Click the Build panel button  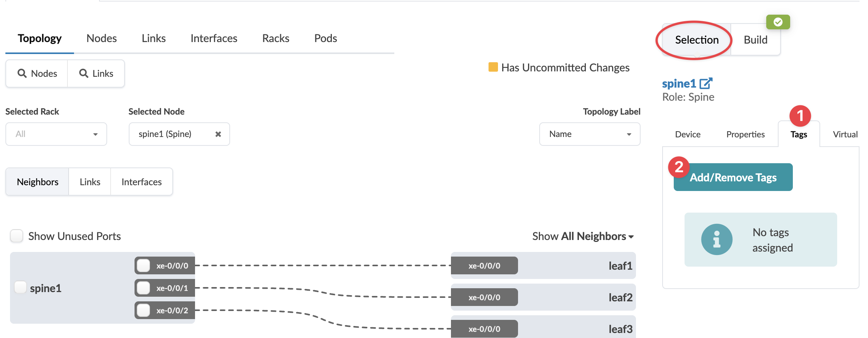click(x=755, y=40)
